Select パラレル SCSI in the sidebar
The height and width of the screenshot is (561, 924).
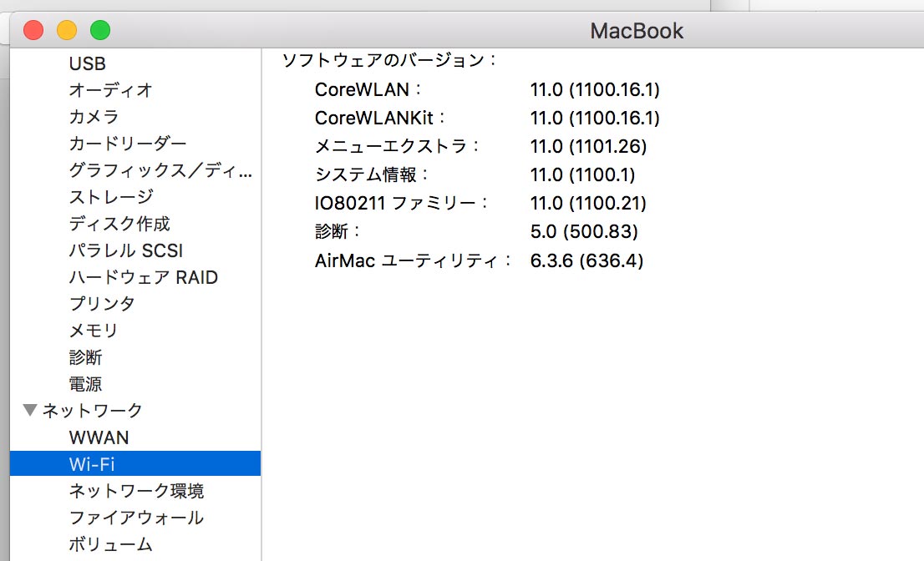[x=126, y=250]
